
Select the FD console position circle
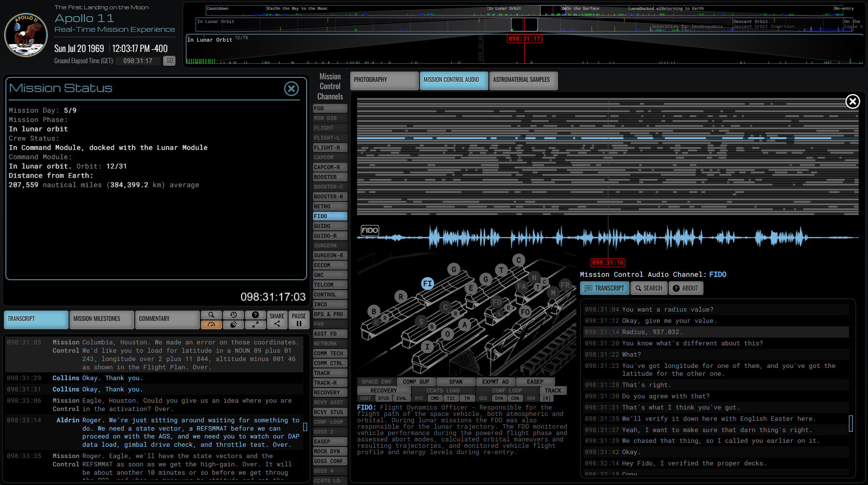497,302
